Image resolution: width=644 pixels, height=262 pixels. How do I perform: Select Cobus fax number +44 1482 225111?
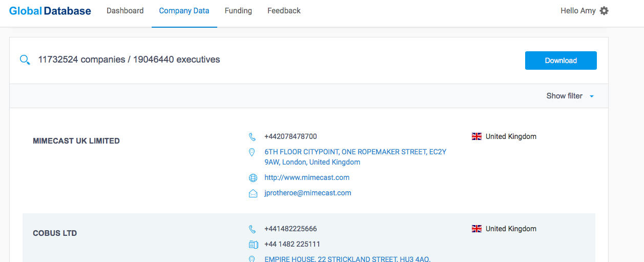(292, 244)
